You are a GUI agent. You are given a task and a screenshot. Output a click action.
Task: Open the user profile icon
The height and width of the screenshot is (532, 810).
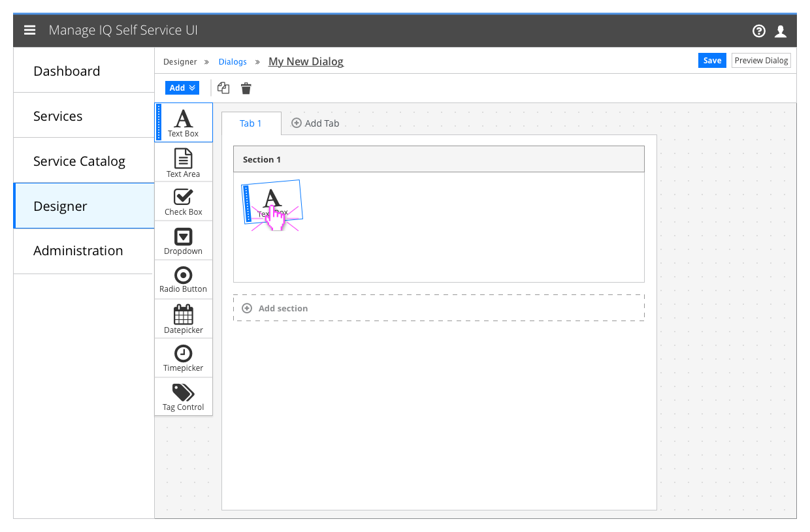[780, 31]
